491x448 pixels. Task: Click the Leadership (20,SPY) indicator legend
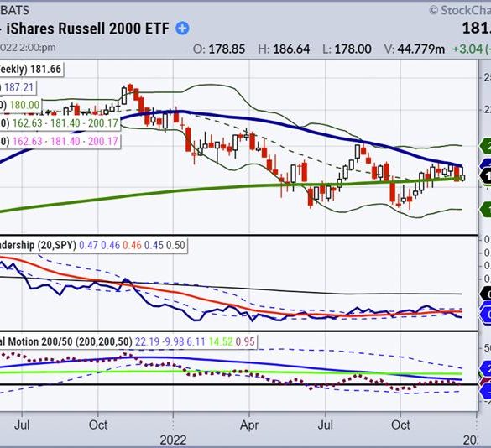point(93,245)
